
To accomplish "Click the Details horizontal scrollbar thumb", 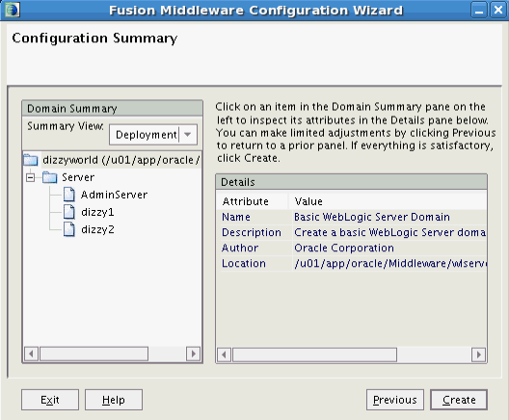I will pos(314,354).
